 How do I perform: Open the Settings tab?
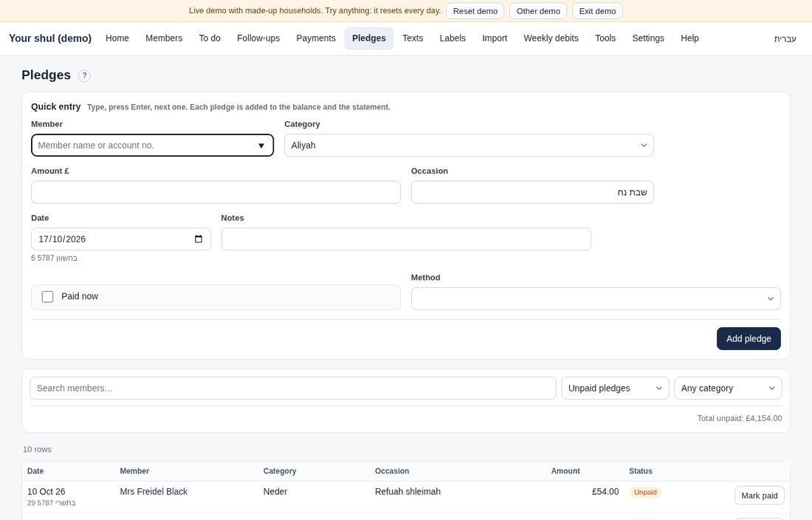click(648, 38)
